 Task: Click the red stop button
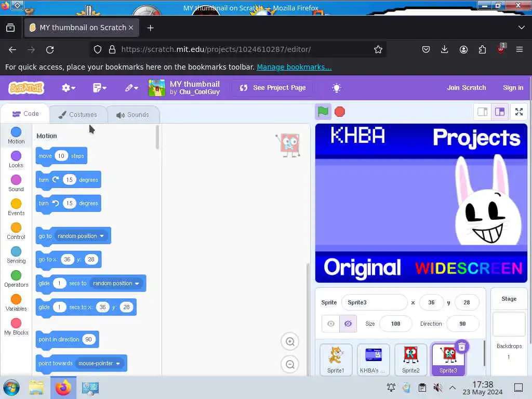pyautogui.click(x=339, y=112)
